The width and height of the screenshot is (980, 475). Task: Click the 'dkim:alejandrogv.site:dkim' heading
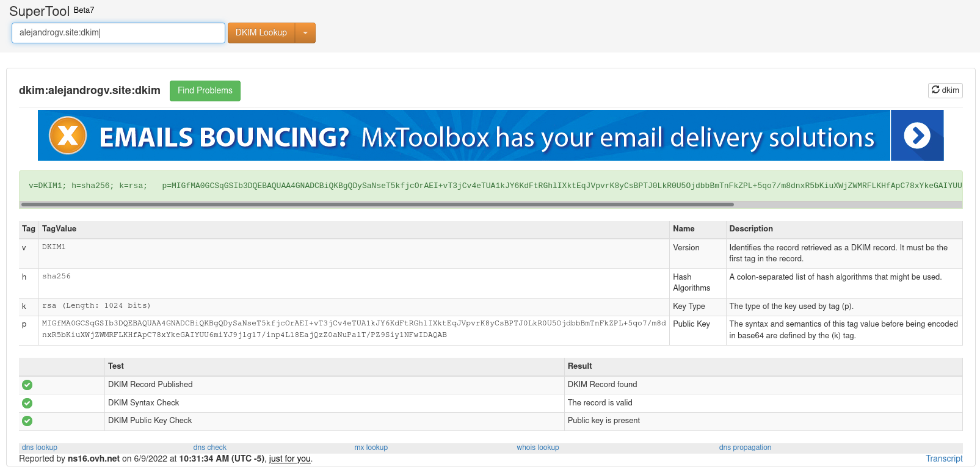[x=90, y=90]
